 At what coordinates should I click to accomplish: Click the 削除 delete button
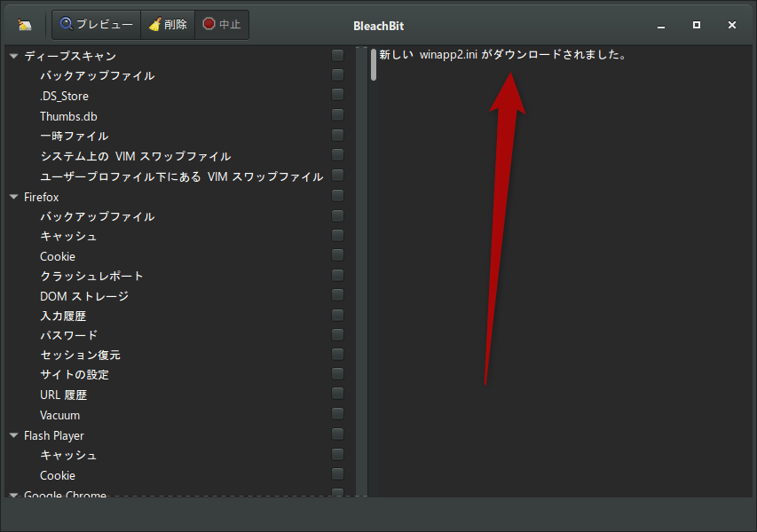(x=168, y=25)
